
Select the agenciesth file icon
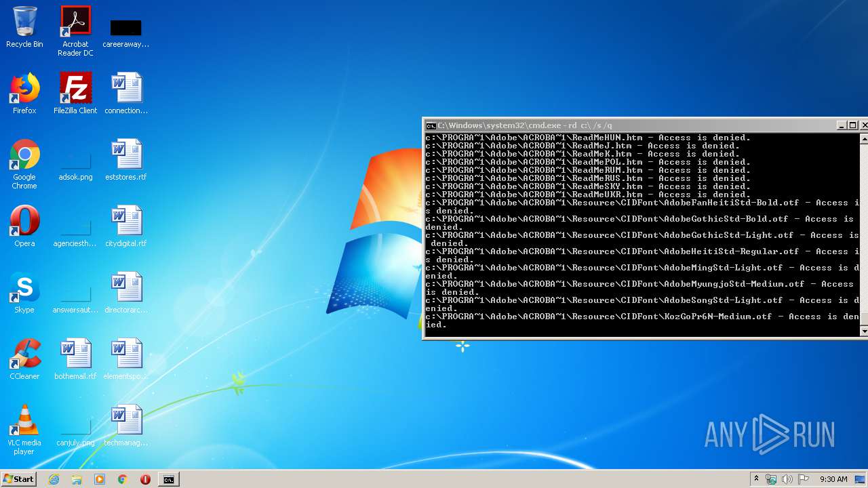75,232
